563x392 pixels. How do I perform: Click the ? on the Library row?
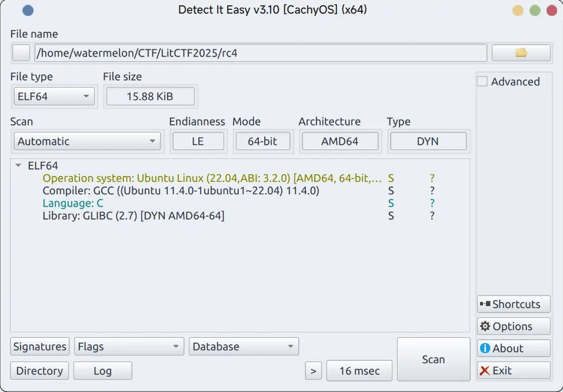point(432,216)
